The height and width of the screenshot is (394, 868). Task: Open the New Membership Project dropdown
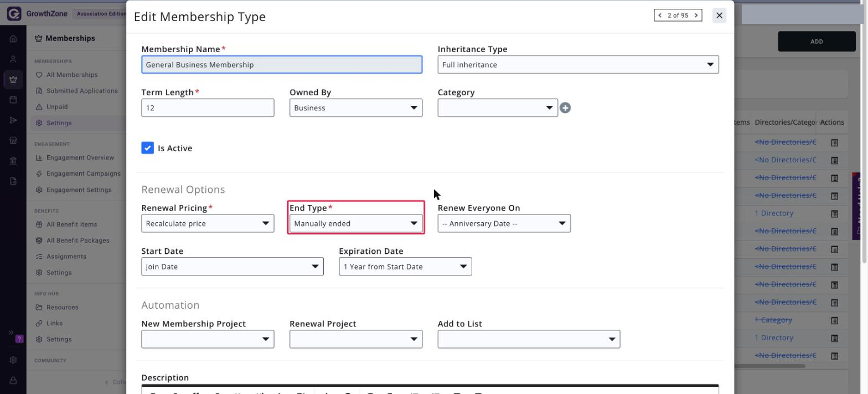(208, 339)
